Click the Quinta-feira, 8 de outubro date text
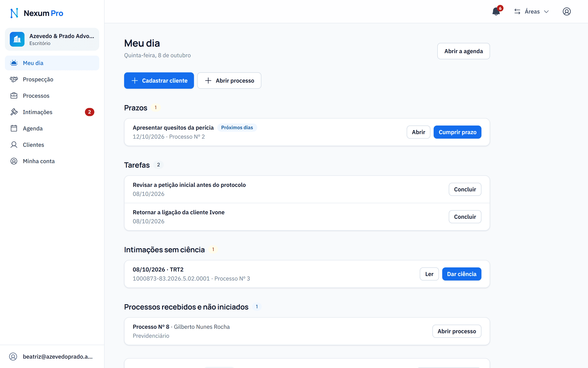The image size is (588, 368). point(157,55)
